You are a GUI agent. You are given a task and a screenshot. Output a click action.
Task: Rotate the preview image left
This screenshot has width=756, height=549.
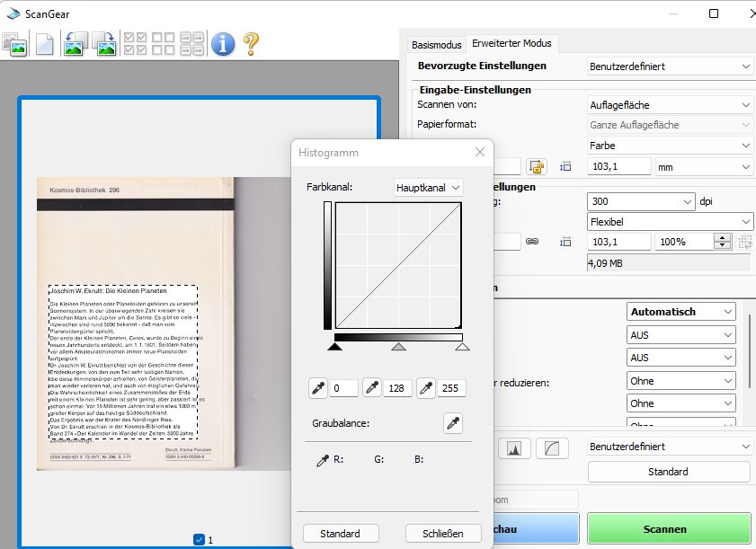coord(75,44)
